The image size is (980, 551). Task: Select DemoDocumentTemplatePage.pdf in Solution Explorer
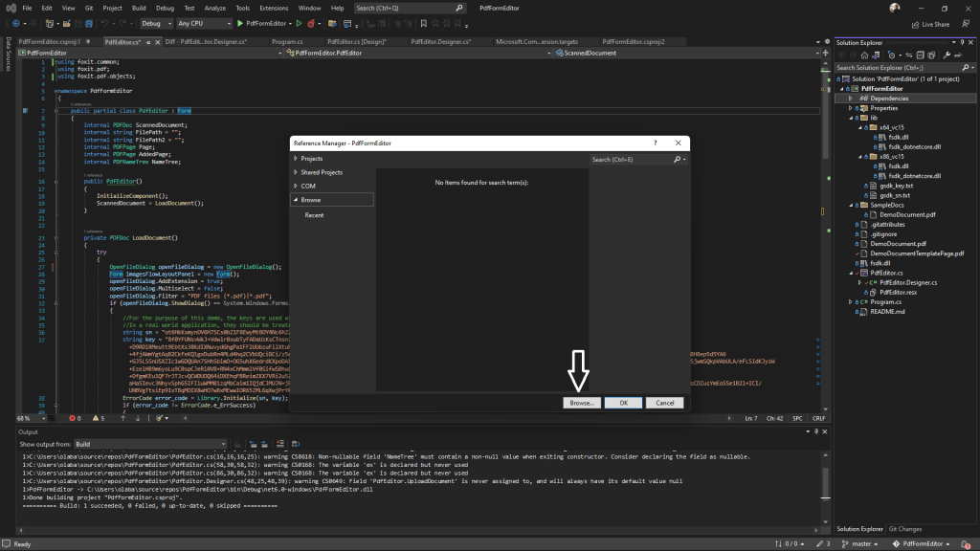click(x=917, y=253)
